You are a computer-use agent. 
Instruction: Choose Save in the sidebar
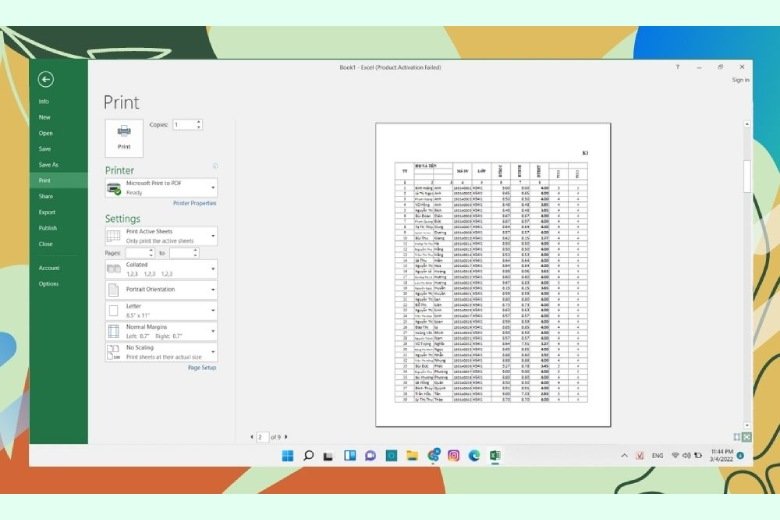point(45,149)
